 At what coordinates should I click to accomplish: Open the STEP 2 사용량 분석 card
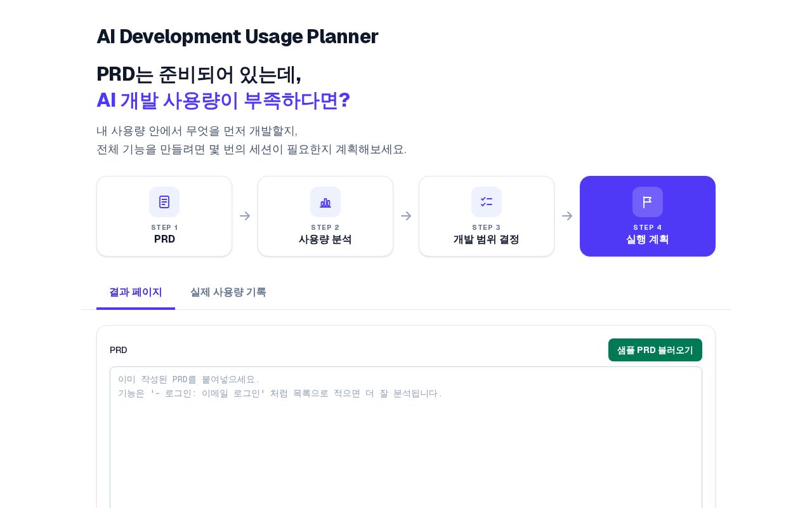[x=325, y=216]
